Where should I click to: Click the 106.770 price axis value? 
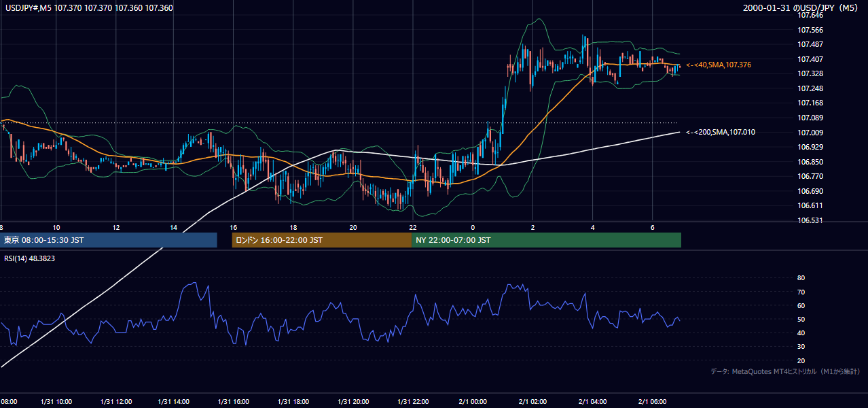point(810,176)
